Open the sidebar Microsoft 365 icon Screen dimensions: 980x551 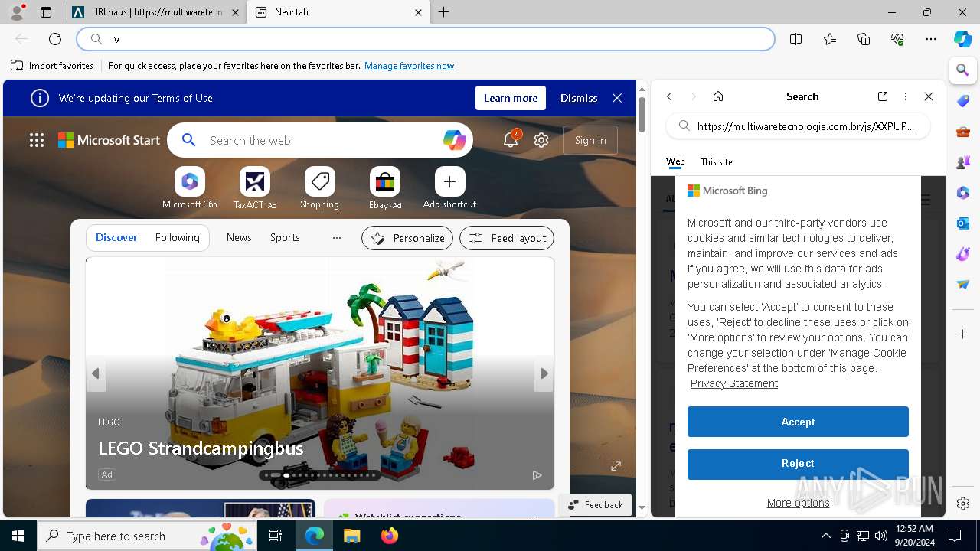(x=963, y=193)
